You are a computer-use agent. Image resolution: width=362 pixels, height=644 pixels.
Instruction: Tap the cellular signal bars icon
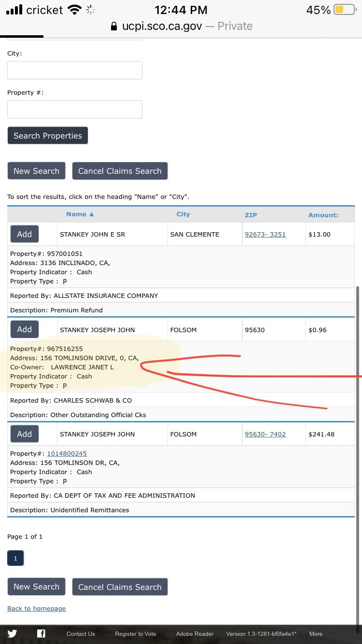tap(14, 10)
